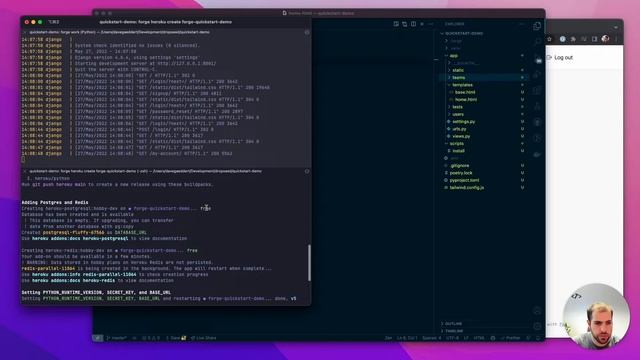Open the Search view in VS Code activity bar
The image size is (640, 360).
coord(537,42)
